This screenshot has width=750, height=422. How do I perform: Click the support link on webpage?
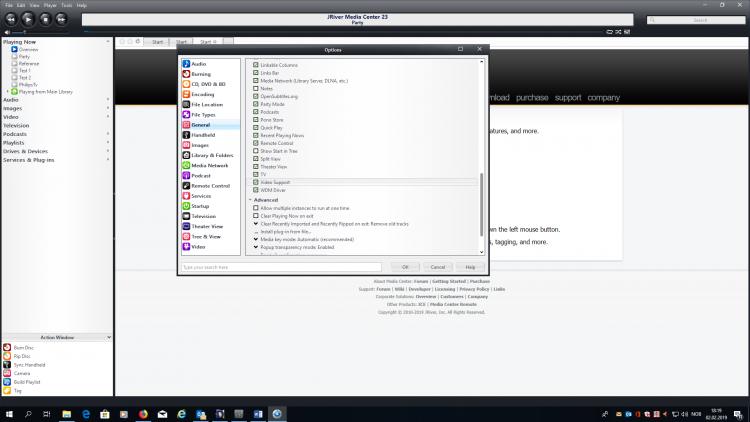(x=568, y=98)
